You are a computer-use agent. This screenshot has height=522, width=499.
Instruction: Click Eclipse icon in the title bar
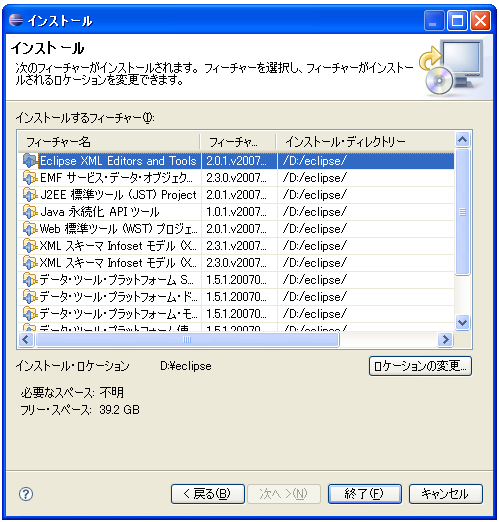[16, 20]
